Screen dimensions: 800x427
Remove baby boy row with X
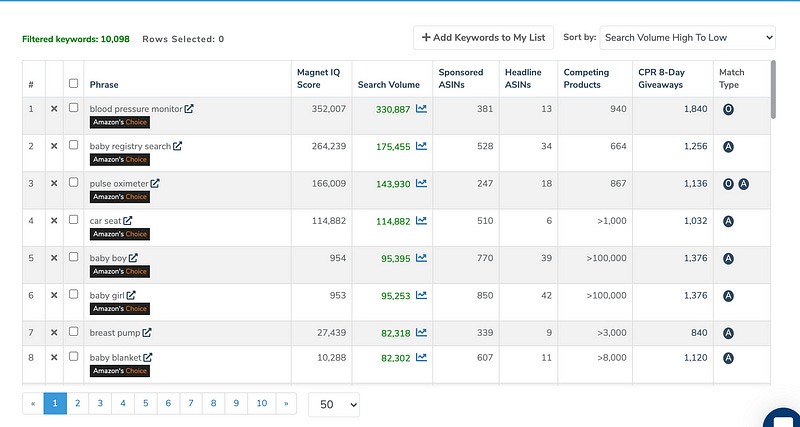coord(54,258)
